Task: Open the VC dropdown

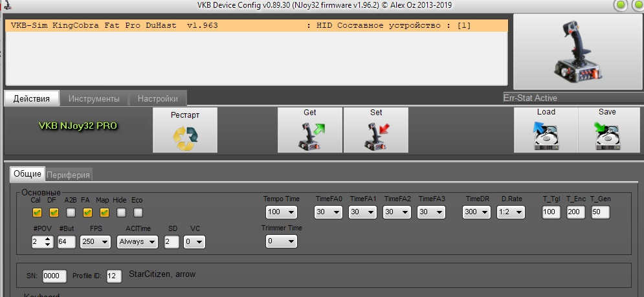Action: tap(194, 241)
